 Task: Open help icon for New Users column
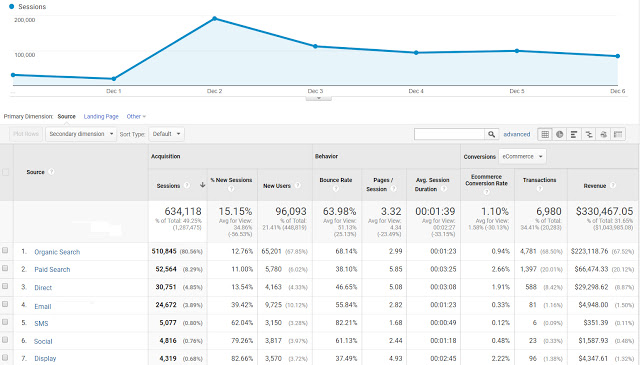(298, 185)
